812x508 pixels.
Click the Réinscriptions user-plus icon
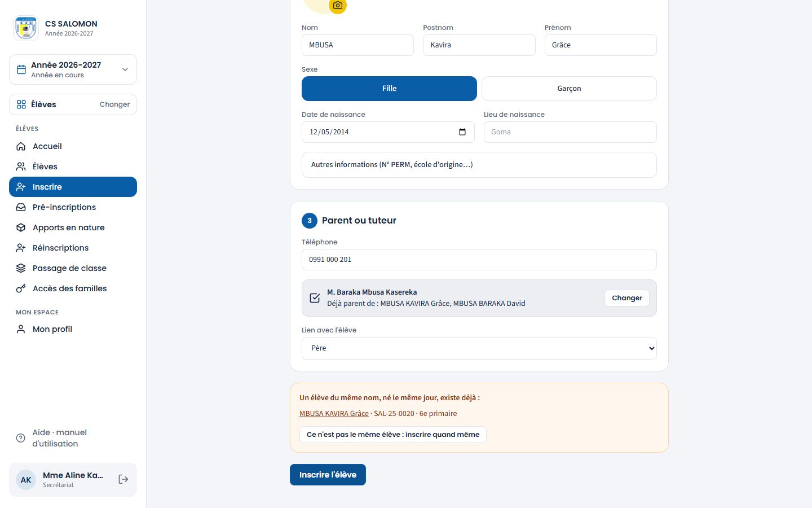21,248
